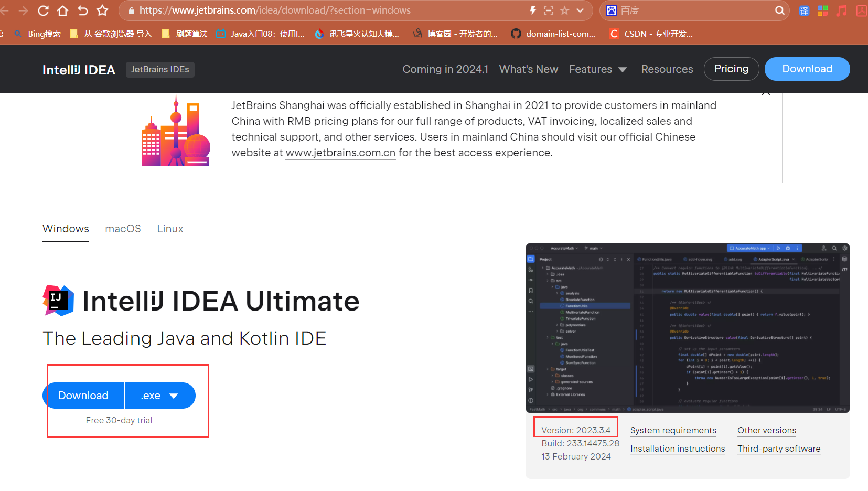
Task: Click the Version: 2023.3.4 text
Action: (576, 430)
